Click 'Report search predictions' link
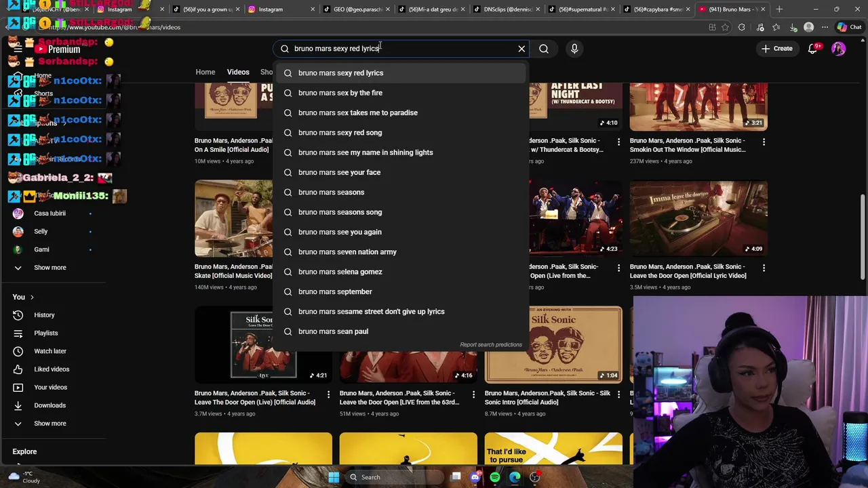 point(491,345)
